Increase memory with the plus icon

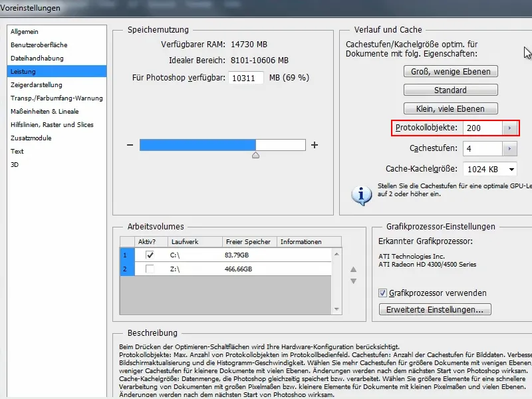[315, 145]
